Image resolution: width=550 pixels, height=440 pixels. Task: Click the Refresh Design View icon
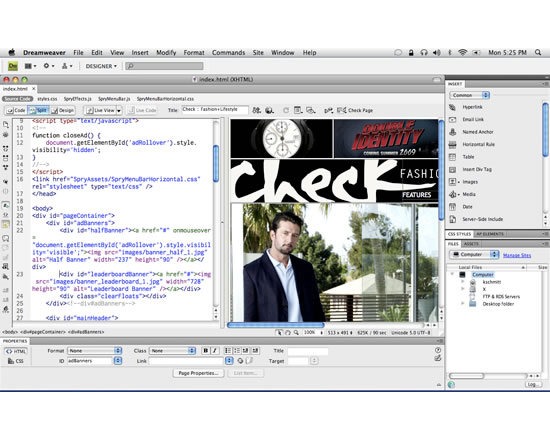[286, 110]
